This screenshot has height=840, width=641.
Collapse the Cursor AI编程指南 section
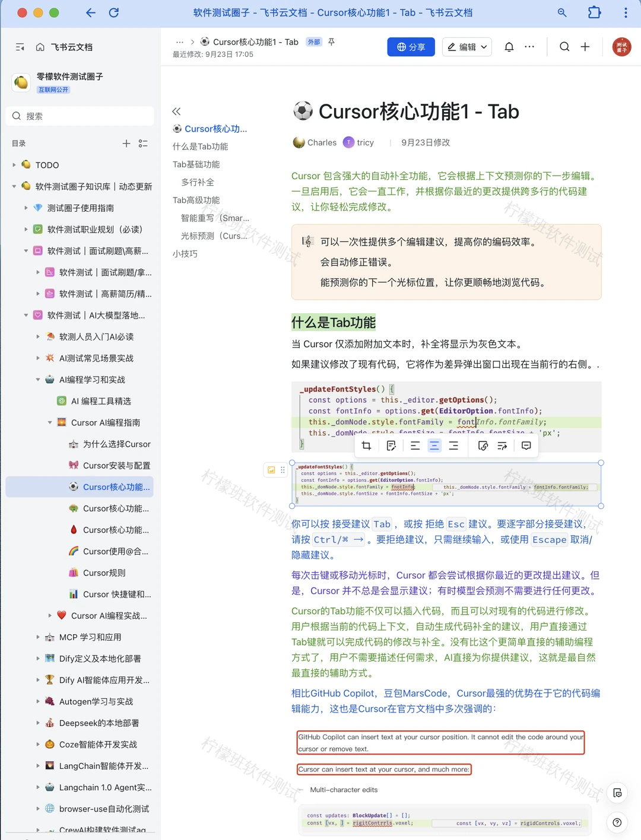[x=50, y=422]
